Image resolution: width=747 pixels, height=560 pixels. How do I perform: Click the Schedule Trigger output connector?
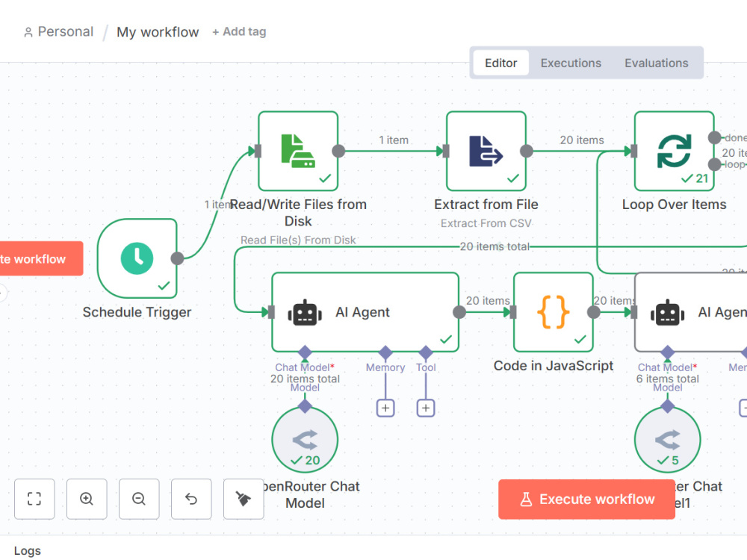[x=177, y=258]
